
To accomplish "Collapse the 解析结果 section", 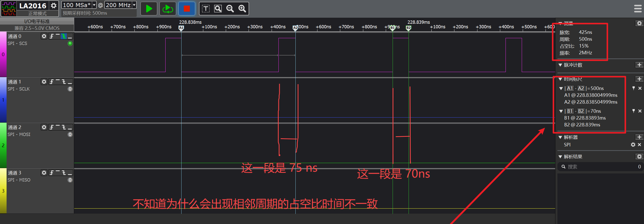I will (560, 157).
